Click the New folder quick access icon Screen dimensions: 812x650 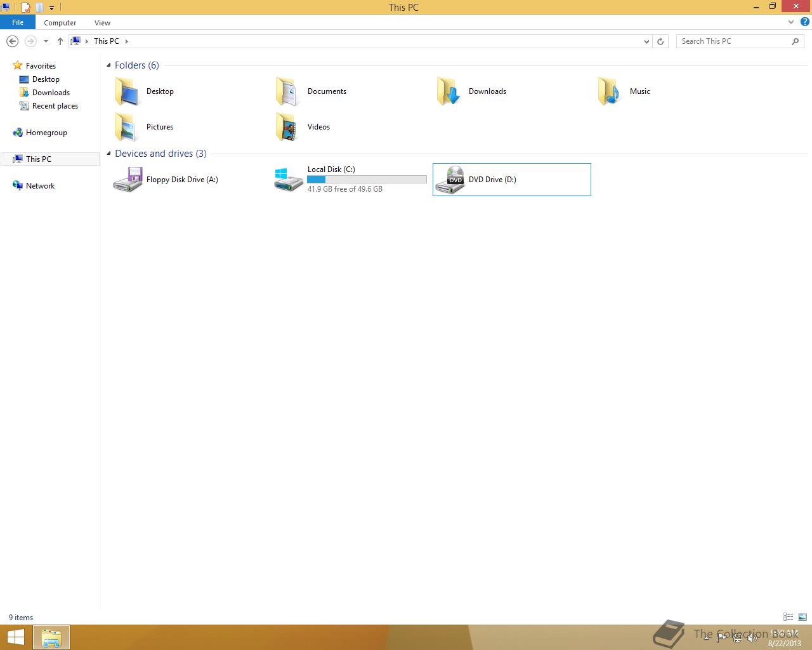coord(39,8)
